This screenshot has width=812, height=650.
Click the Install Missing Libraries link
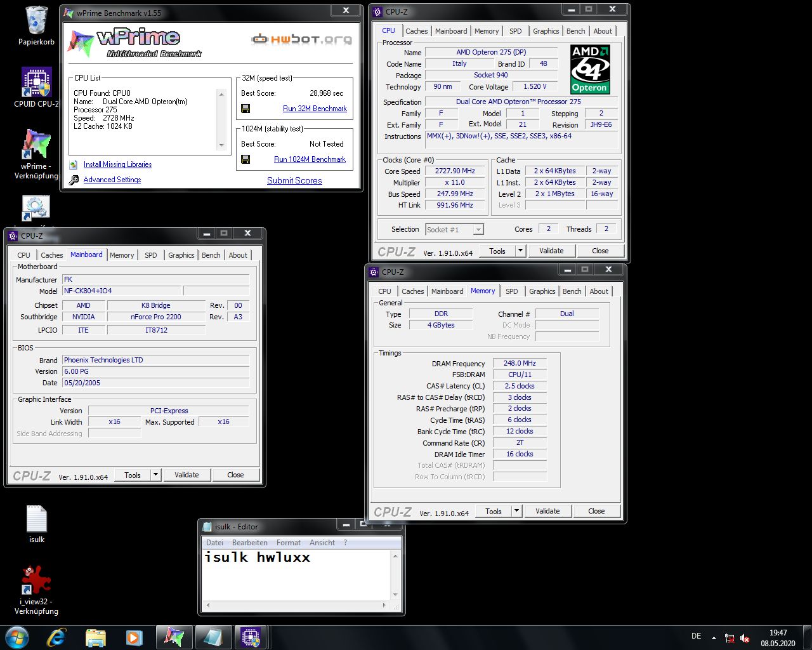pos(118,164)
